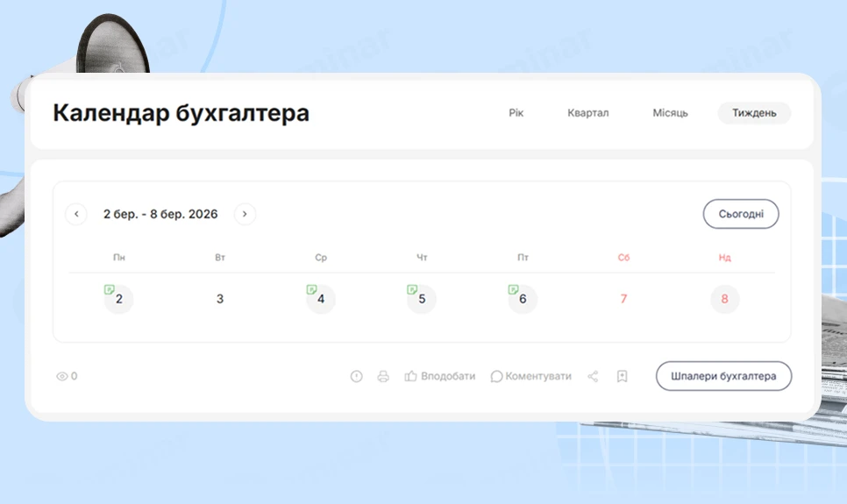
Task: Select Sunday date 8
Action: (724, 299)
